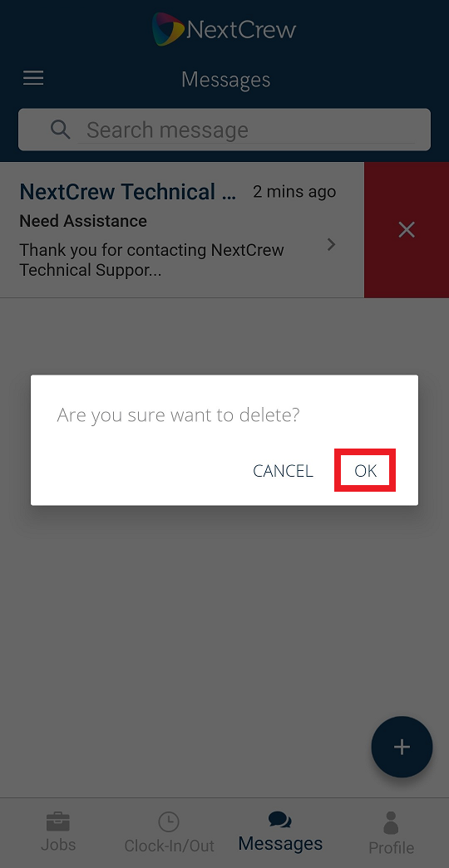Click the NextCrew logo
The height and width of the screenshot is (868, 449).
(x=224, y=29)
